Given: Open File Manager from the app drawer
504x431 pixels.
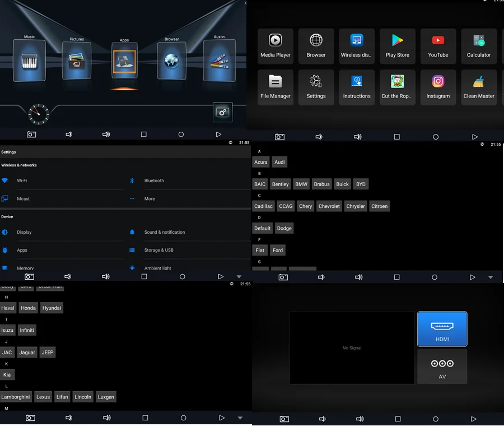Looking at the screenshot, I should (276, 87).
